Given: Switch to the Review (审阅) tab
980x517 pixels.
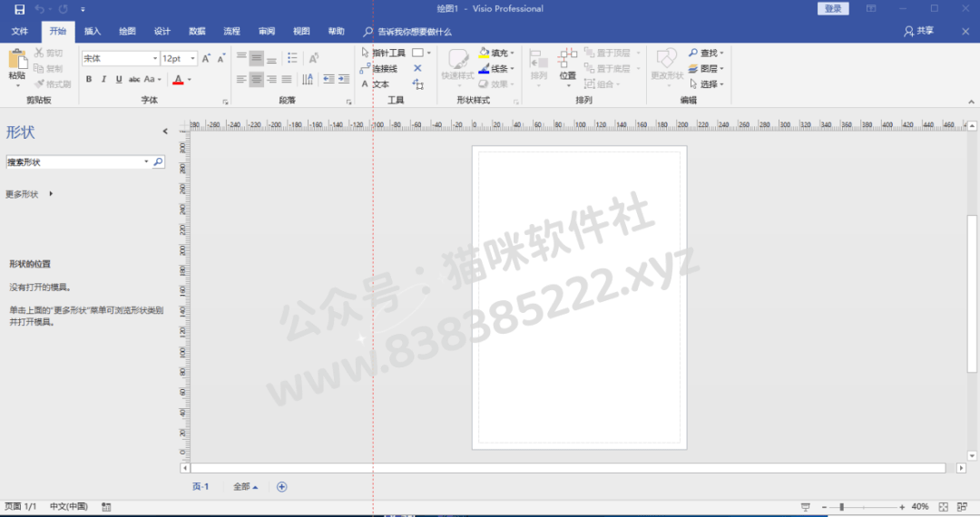Looking at the screenshot, I should pos(267,31).
